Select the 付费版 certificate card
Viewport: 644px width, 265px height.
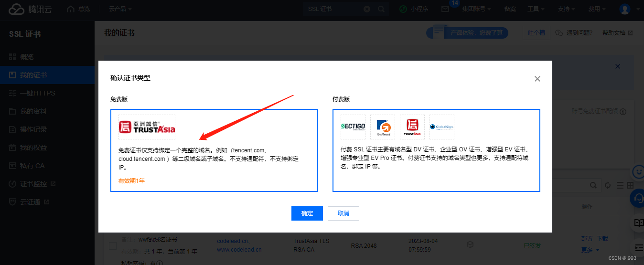pyautogui.click(x=436, y=150)
